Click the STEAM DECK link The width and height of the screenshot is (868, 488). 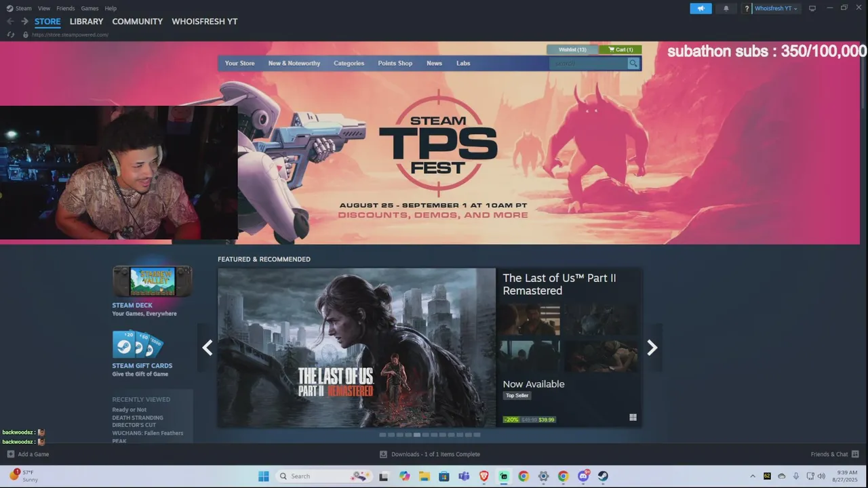click(x=132, y=305)
